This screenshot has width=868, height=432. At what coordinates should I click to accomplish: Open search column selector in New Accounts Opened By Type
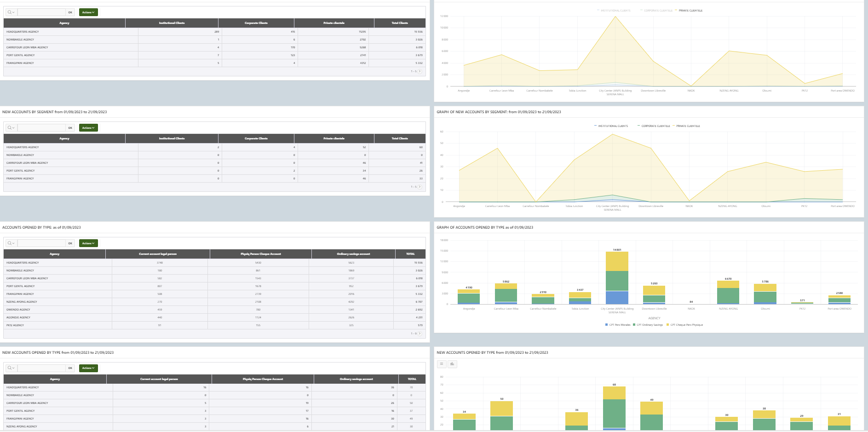(11, 368)
